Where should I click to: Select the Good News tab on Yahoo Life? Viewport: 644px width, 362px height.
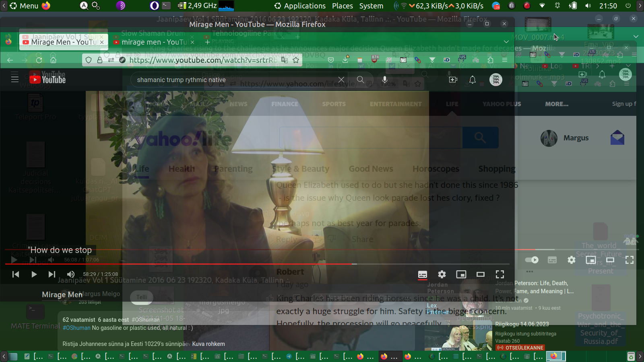[371, 169]
